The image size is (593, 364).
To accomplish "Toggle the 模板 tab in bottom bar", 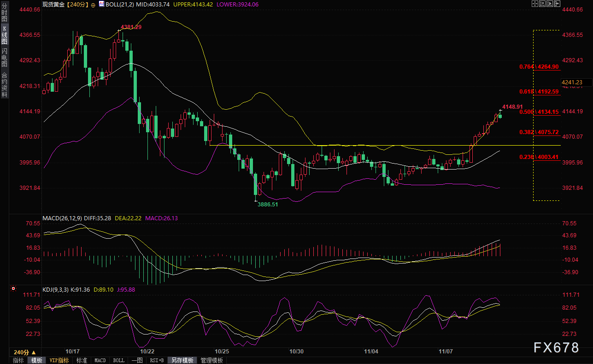I will [x=36, y=360].
